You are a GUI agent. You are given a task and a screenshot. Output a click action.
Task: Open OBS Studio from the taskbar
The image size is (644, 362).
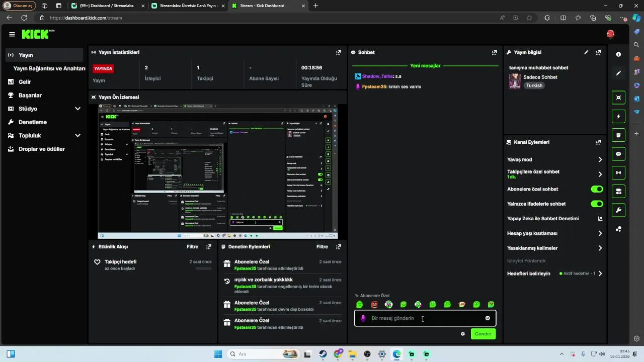[367, 354]
